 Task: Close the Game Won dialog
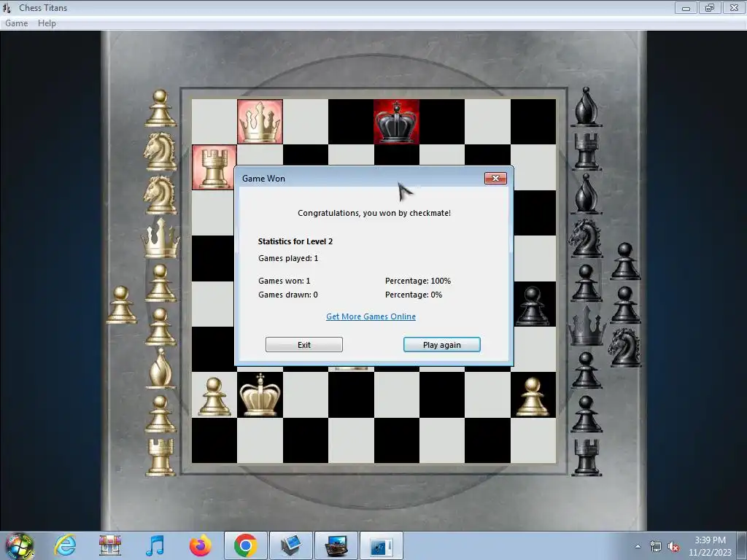click(x=495, y=178)
